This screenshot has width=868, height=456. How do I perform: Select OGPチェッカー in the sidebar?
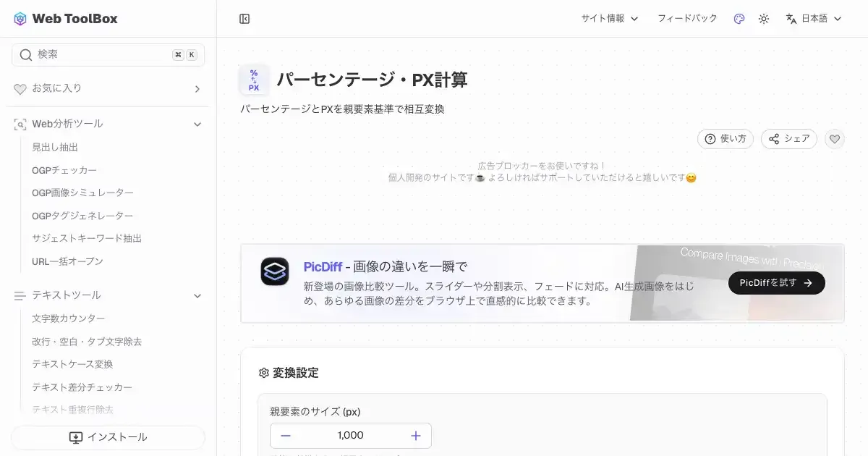[x=64, y=170]
